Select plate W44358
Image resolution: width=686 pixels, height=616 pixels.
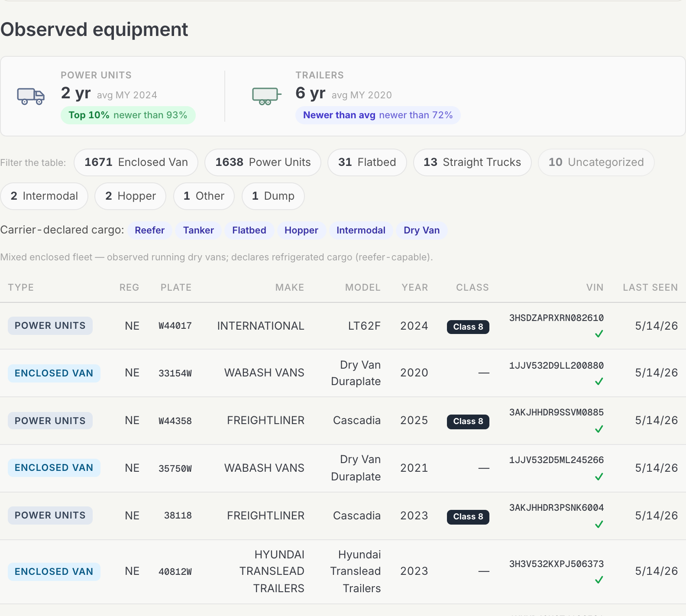(x=175, y=421)
